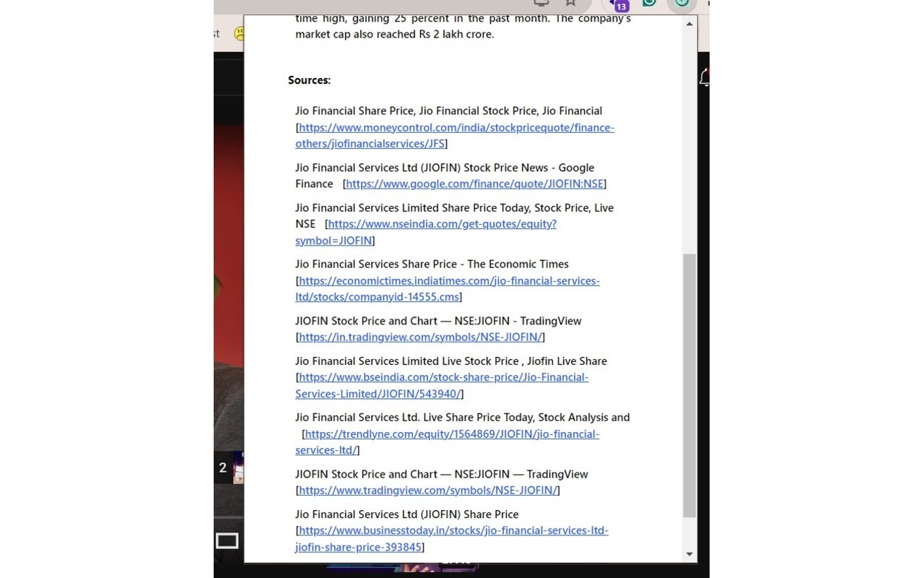
Task: Toggle theater mode rectangle icon on video
Action: click(x=227, y=540)
